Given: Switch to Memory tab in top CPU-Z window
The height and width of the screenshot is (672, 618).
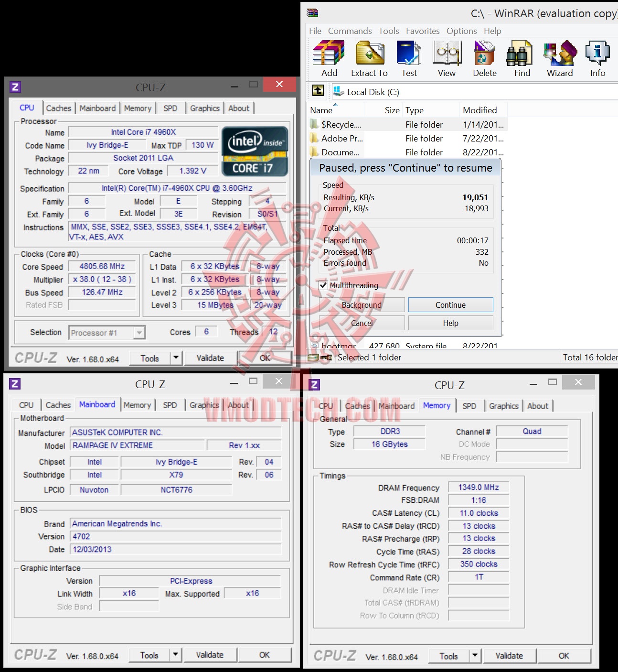Looking at the screenshot, I should [x=138, y=108].
